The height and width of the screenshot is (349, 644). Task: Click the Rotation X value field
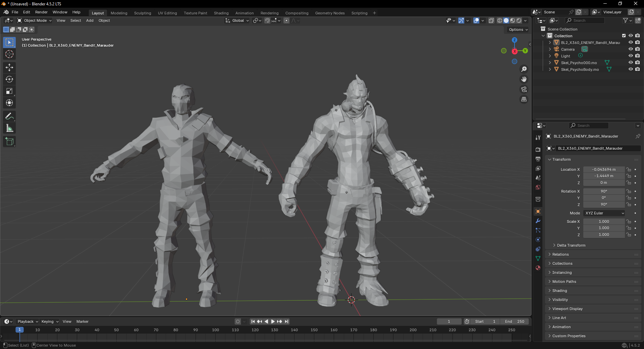coord(604,191)
